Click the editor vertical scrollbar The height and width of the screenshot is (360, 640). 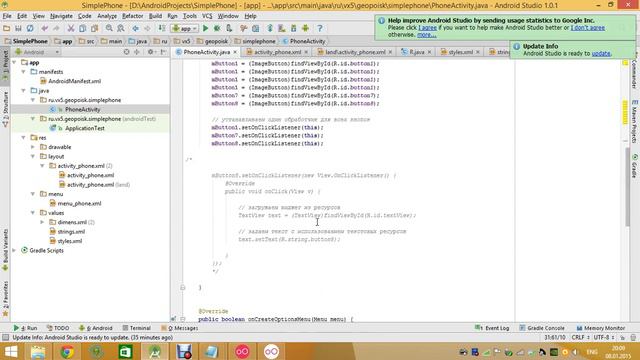click(x=627, y=186)
